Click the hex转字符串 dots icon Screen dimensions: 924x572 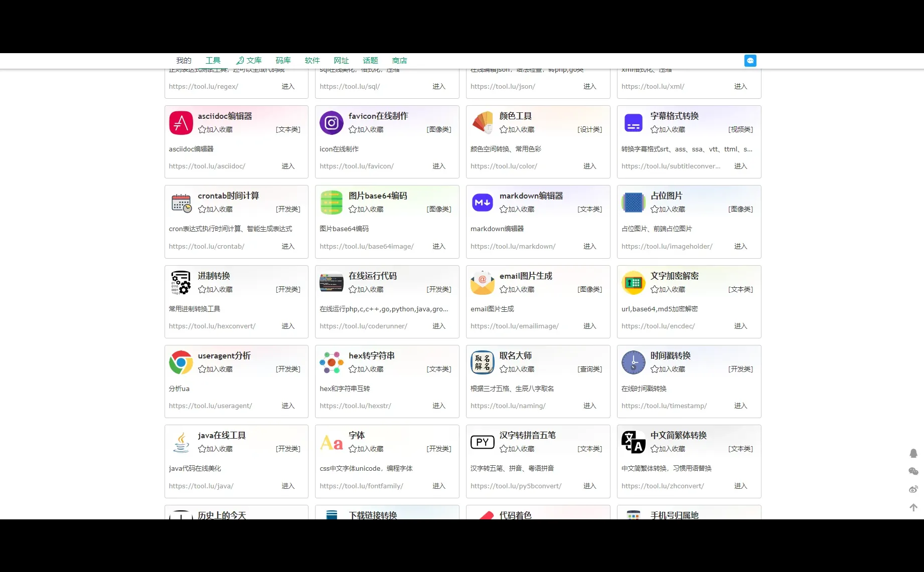(332, 362)
